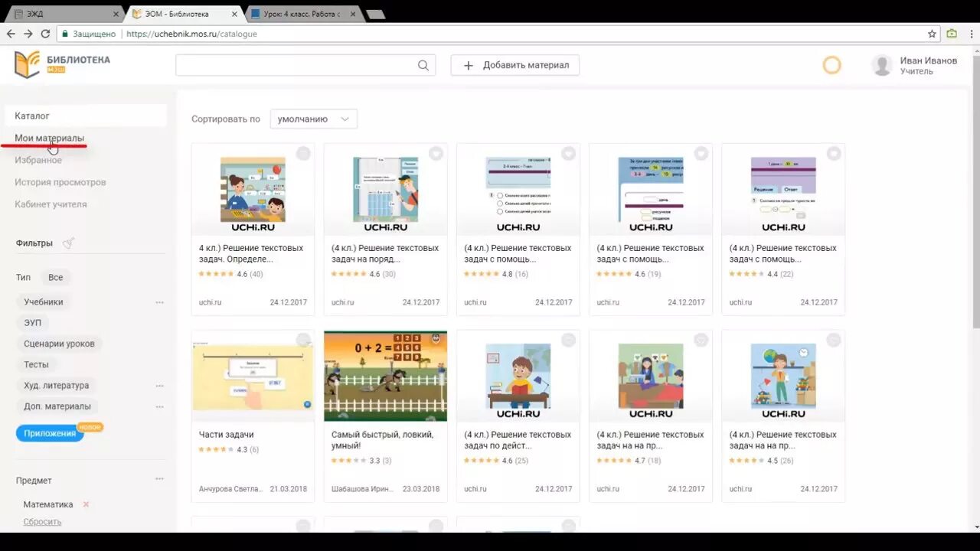
Task: Click the new tab button
Action: tap(375, 15)
